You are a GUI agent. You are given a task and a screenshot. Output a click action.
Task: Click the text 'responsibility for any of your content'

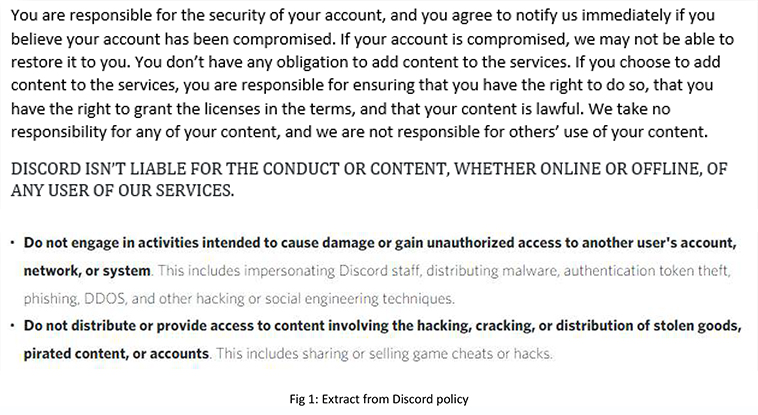click(x=146, y=132)
